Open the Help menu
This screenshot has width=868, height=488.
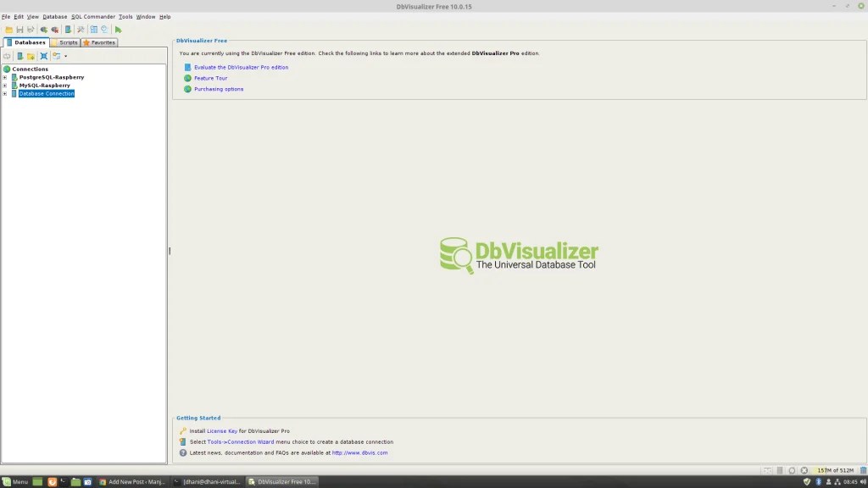tap(165, 17)
